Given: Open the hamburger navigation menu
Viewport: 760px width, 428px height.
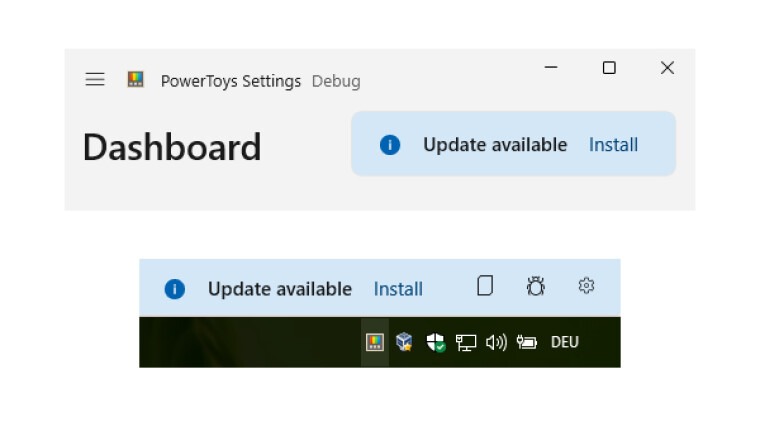Looking at the screenshot, I should [95, 80].
